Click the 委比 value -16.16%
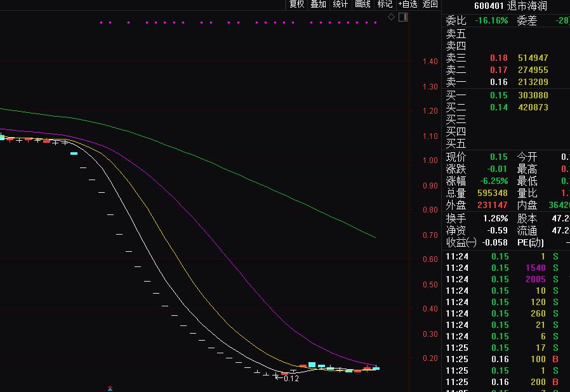 pyautogui.click(x=491, y=20)
